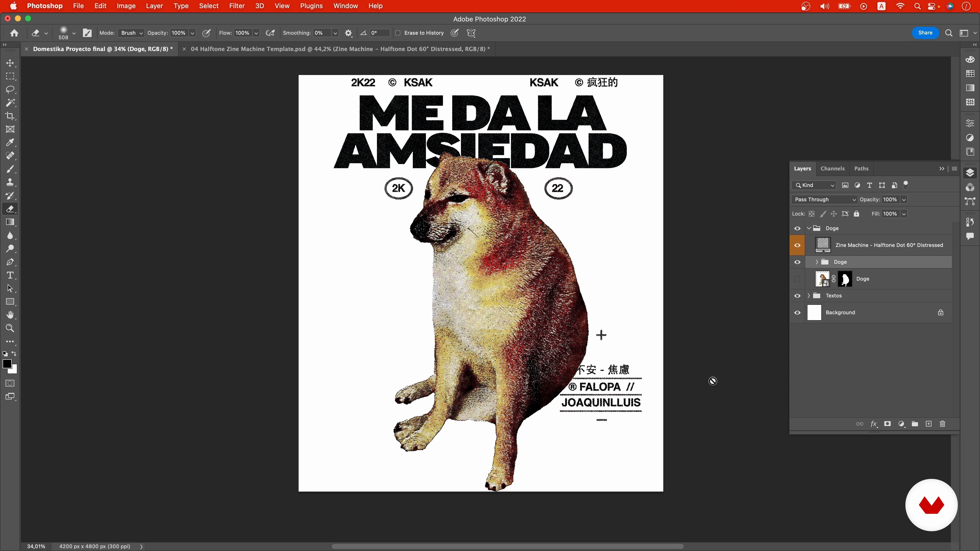Swap foreground and background colors
The width and height of the screenshot is (980, 551).
pyautogui.click(x=14, y=354)
